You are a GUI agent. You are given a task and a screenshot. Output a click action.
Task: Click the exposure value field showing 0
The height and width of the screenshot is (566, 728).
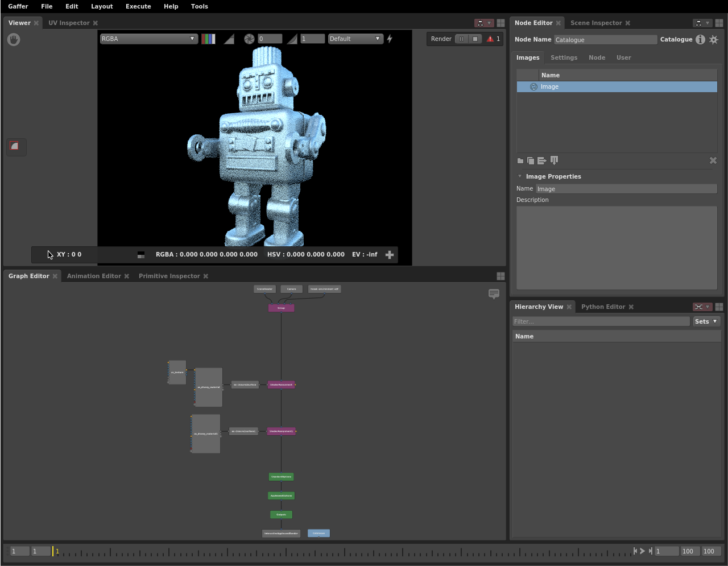tap(270, 39)
